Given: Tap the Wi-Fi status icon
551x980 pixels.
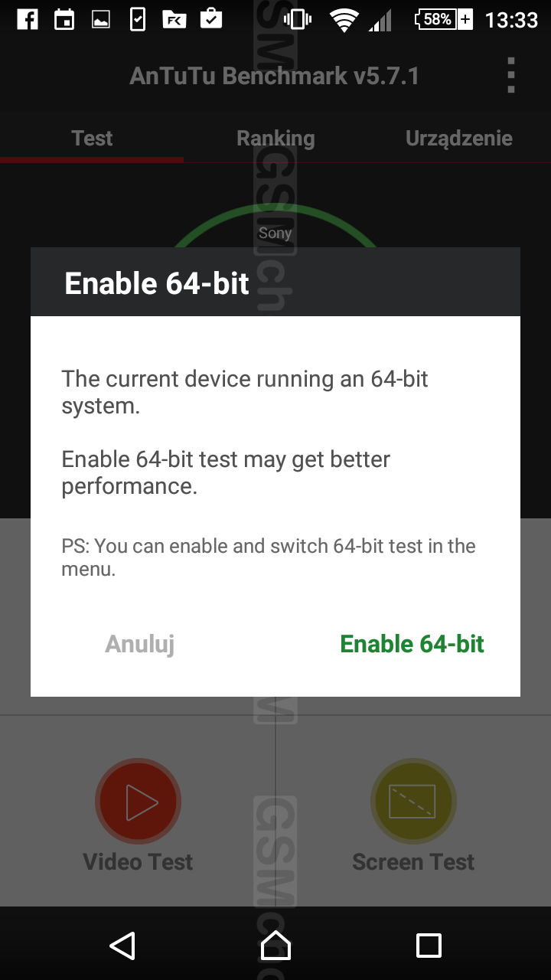Looking at the screenshot, I should pos(344,20).
